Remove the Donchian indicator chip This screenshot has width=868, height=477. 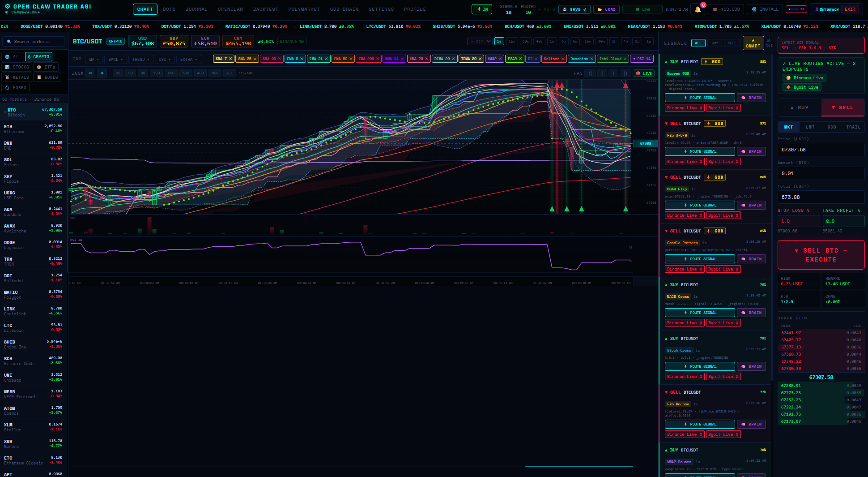point(591,59)
